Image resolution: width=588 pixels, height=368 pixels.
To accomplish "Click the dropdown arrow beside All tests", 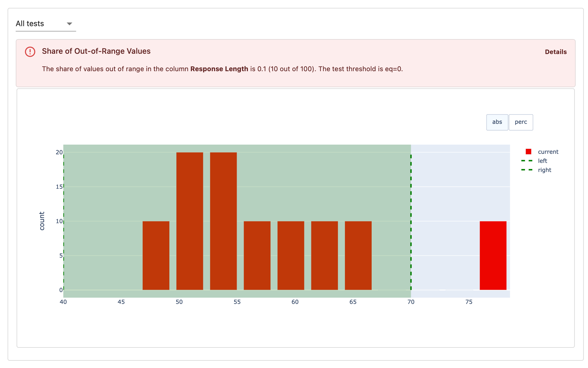I will (x=69, y=24).
